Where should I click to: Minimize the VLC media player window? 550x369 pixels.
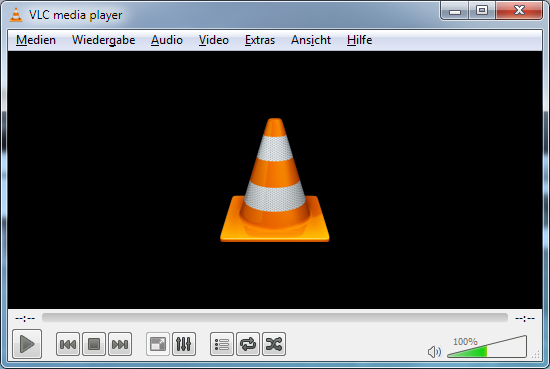tap(455, 11)
